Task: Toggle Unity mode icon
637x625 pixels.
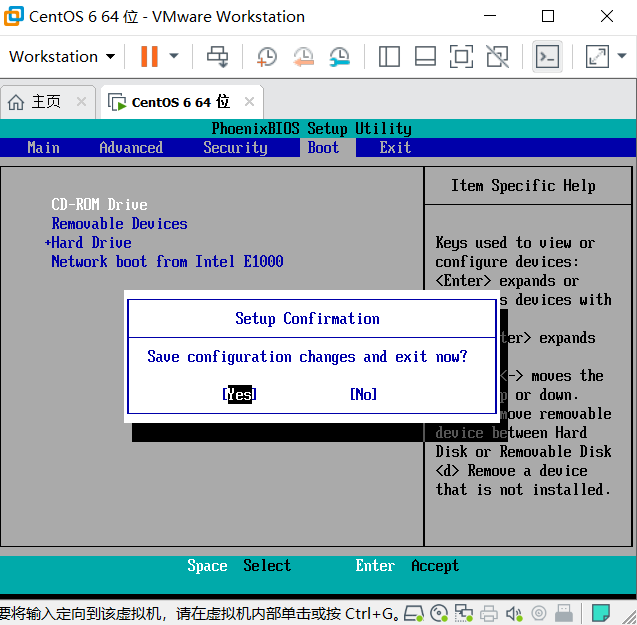Action: click(497, 56)
